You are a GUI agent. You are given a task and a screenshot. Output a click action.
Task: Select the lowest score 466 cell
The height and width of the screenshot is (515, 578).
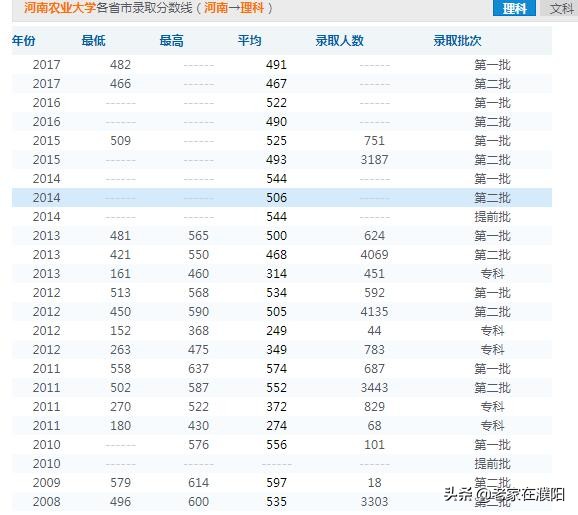pyautogui.click(x=121, y=84)
